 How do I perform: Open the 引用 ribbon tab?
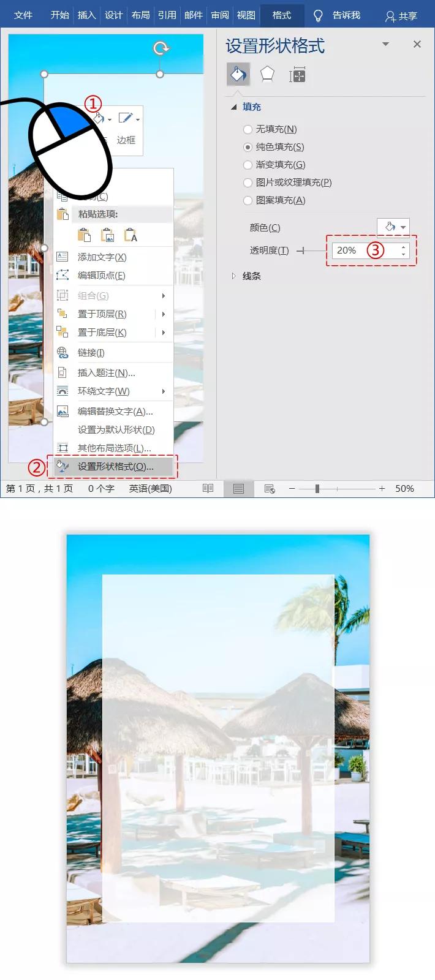click(167, 15)
